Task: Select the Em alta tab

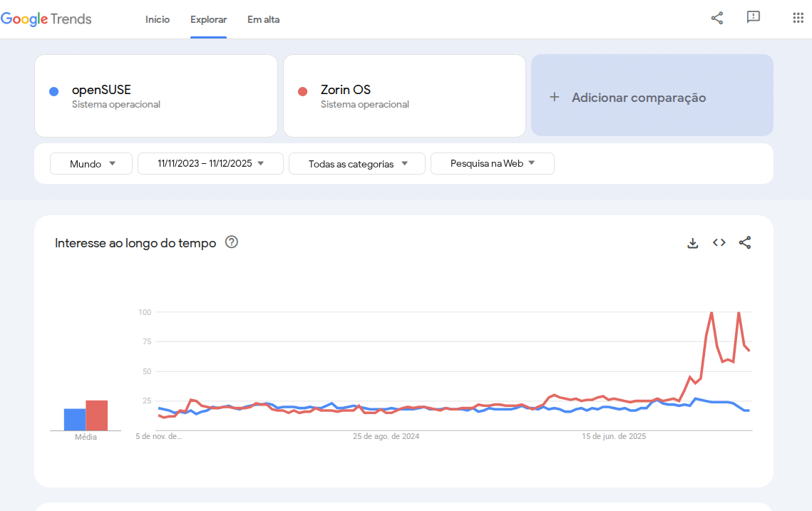Action: pyautogui.click(x=263, y=20)
